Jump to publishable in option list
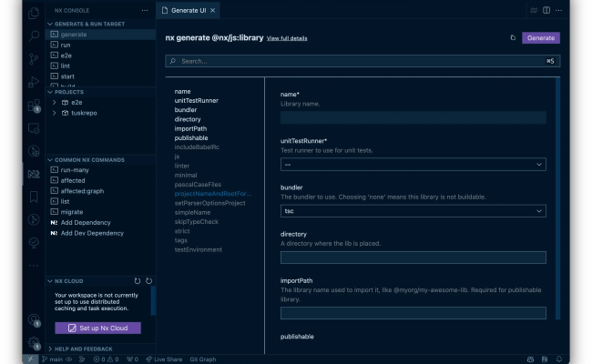 coord(191,138)
